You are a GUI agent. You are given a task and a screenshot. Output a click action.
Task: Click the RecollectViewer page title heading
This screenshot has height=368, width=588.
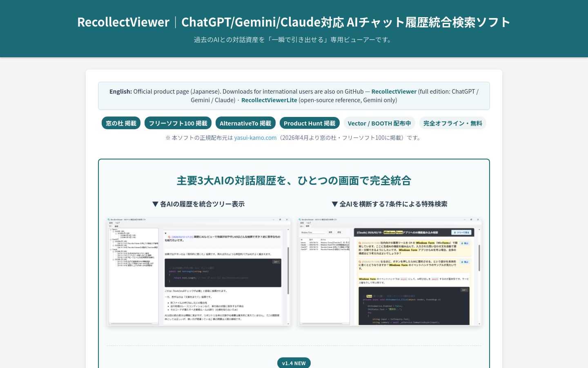(x=294, y=22)
